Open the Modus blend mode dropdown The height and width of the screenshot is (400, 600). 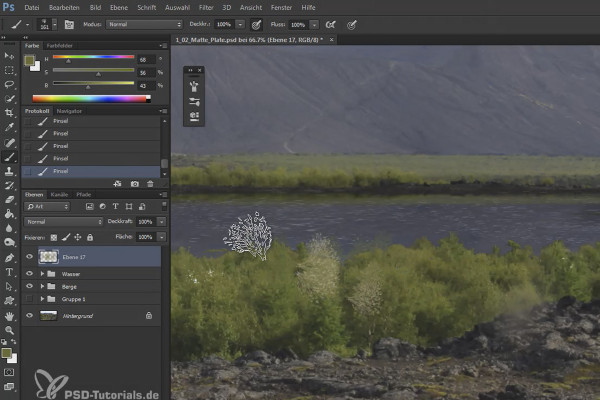[x=144, y=24]
